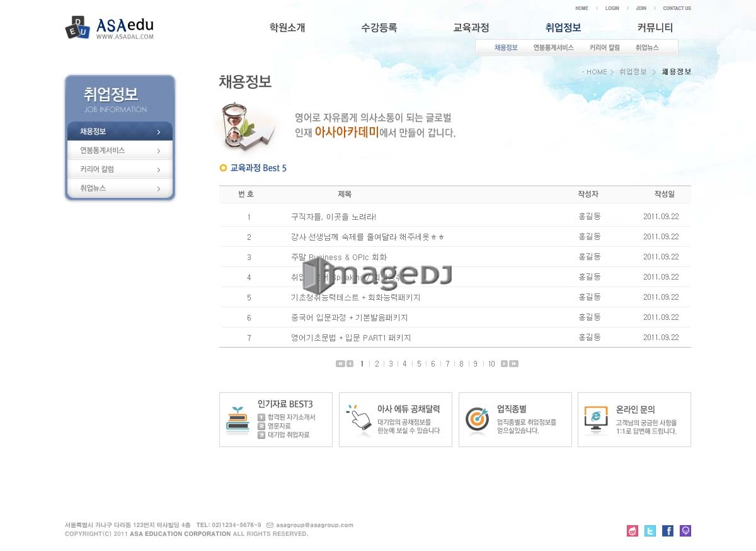
Task: Go to page 2 in pagination
Action: [x=377, y=363]
